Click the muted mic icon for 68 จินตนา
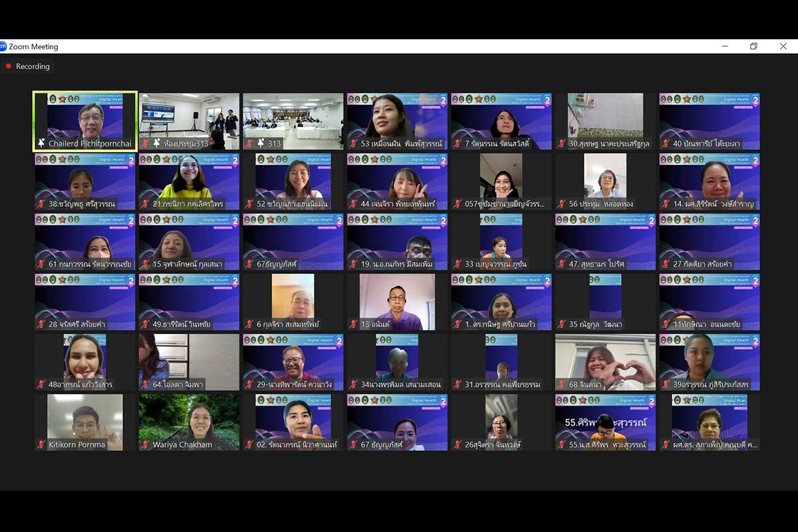This screenshot has width=798, height=532. click(x=563, y=384)
